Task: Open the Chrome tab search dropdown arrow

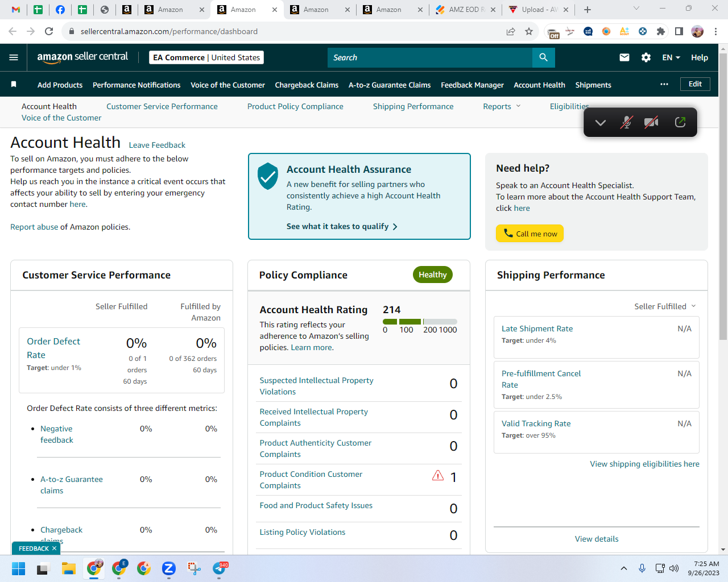Action: tap(636, 9)
